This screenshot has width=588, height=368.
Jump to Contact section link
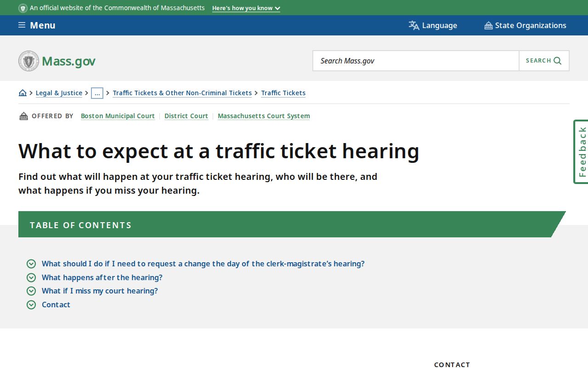pos(56,305)
